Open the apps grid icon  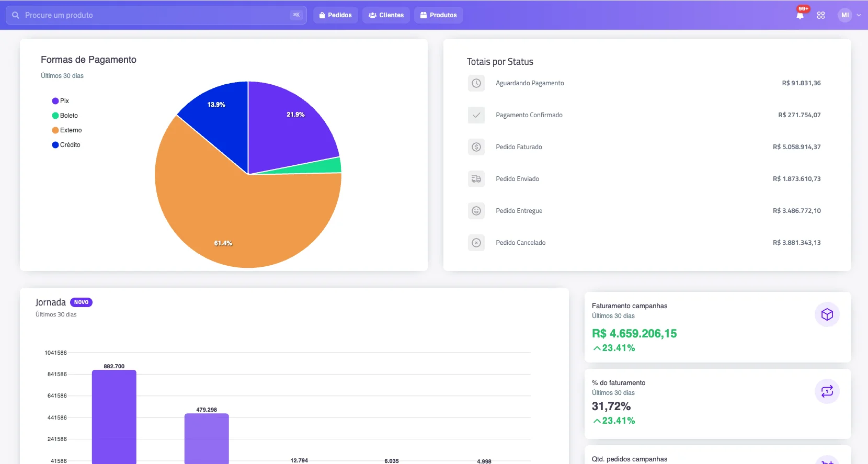point(821,15)
